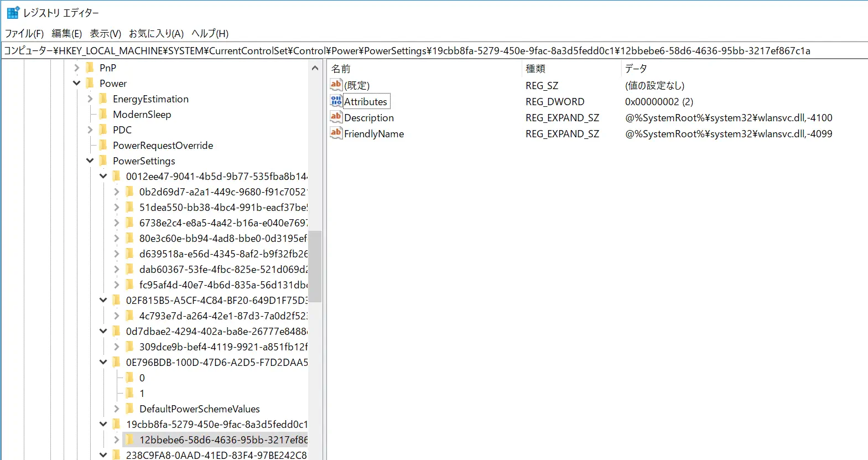The width and height of the screenshot is (868, 460).
Task: Open the ファイル(F) menu
Action: pyautogui.click(x=24, y=34)
